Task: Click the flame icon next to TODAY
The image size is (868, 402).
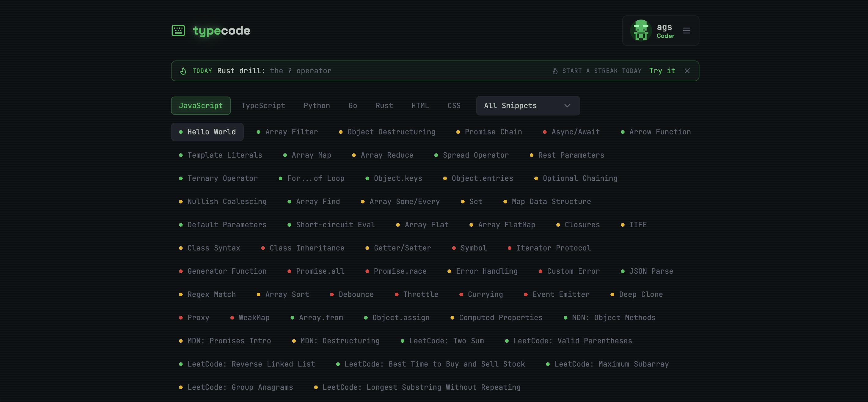Action: pos(183,71)
